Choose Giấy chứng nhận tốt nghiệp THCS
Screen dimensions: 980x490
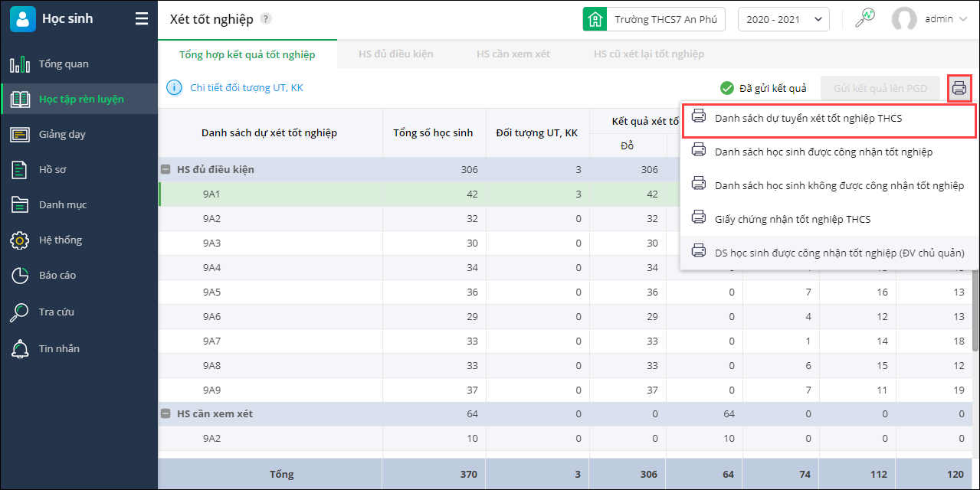point(792,219)
